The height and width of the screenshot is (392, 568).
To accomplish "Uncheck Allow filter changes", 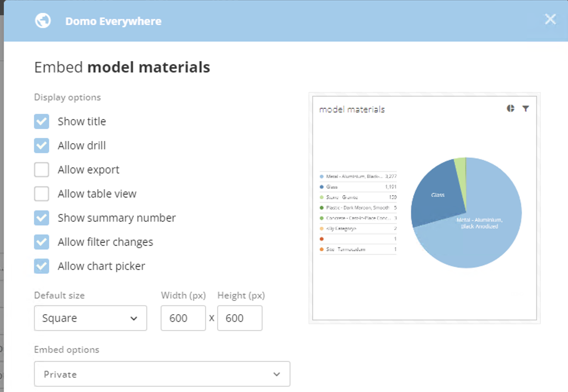I will pyautogui.click(x=41, y=242).
